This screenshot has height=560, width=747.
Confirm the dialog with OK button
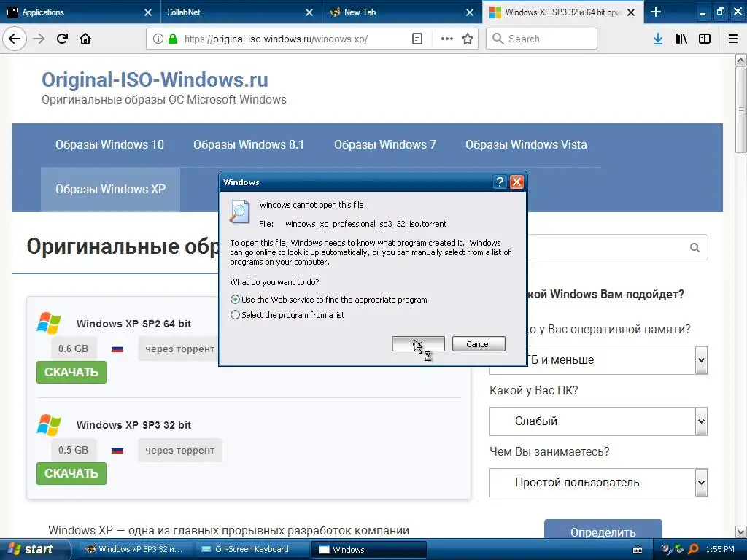click(418, 344)
